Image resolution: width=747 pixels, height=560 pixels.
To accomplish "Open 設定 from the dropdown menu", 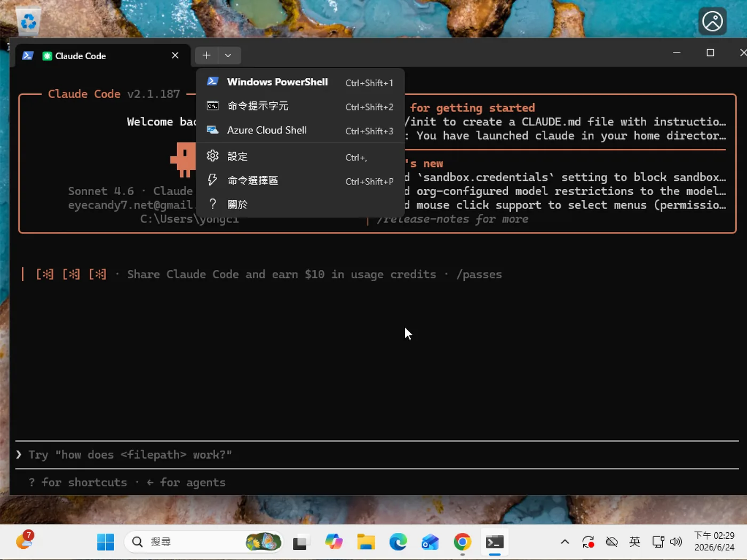I will [x=300, y=156].
